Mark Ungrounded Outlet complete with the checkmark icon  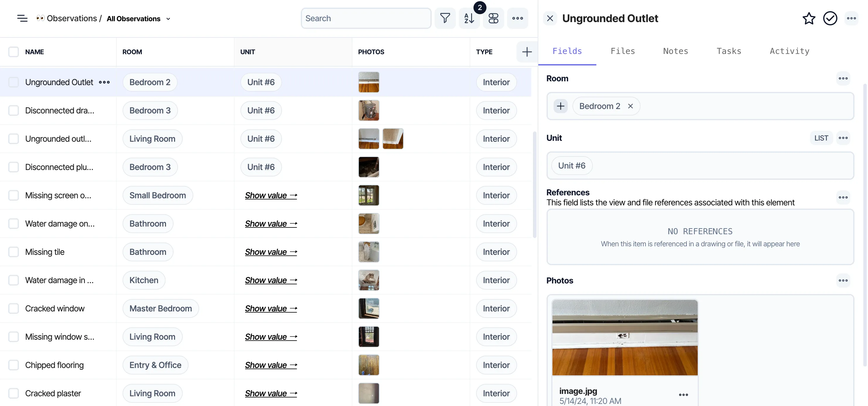pyautogui.click(x=830, y=19)
